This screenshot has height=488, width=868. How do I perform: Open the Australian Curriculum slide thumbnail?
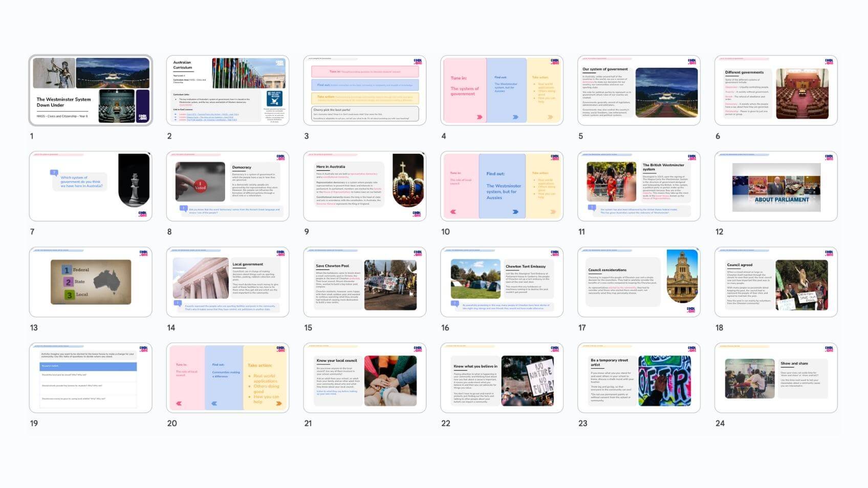click(x=227, y=91)
